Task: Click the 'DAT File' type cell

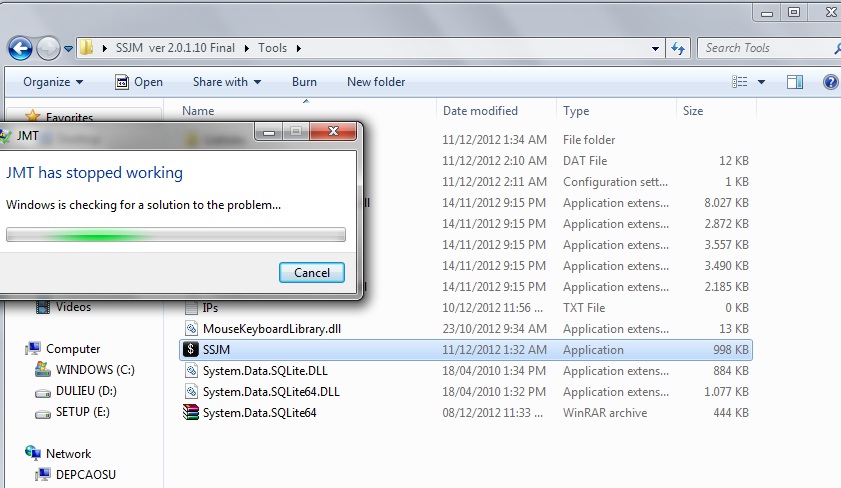Action: click(585, 161)
